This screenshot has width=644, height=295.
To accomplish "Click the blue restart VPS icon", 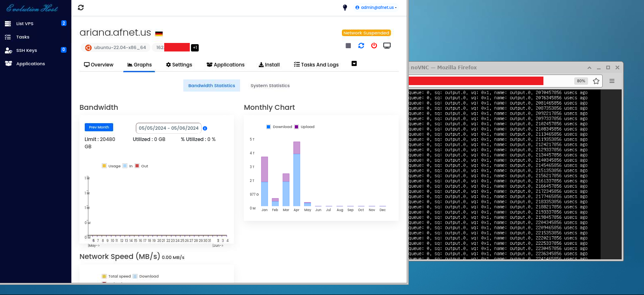I will point(361,46).
